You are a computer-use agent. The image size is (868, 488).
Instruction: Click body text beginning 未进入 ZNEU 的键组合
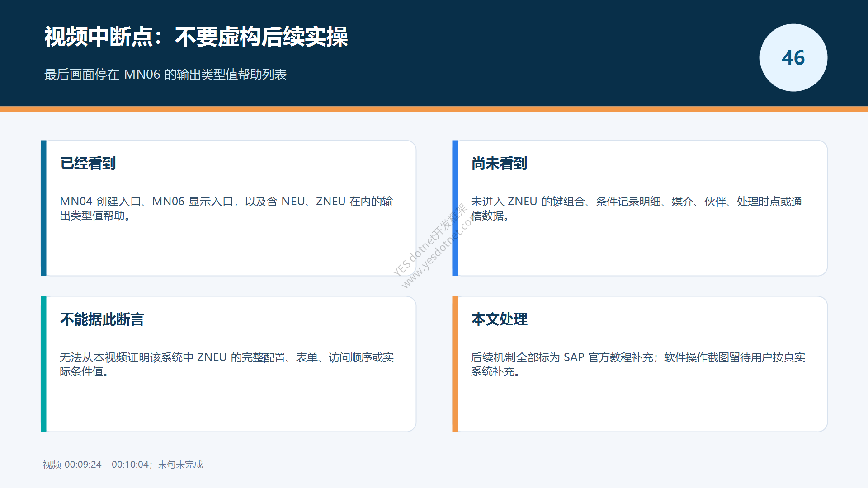point(637,208)
